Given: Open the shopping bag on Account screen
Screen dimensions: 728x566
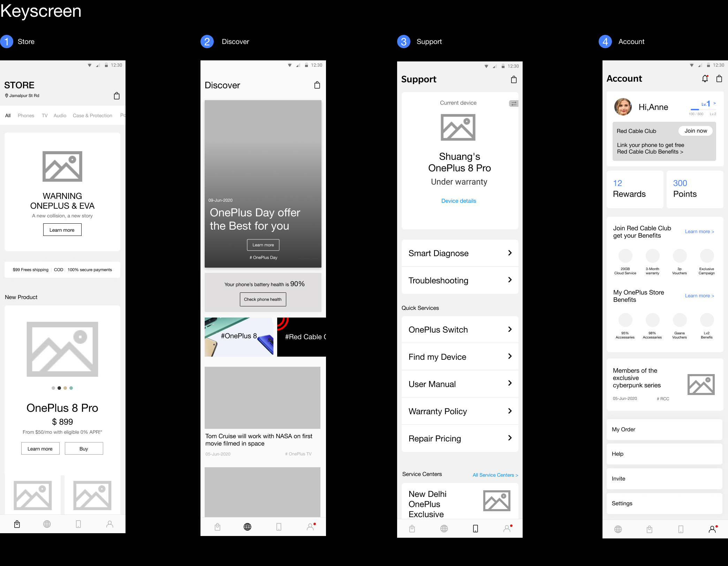Looking at the screenshot, I should (719, 79).
